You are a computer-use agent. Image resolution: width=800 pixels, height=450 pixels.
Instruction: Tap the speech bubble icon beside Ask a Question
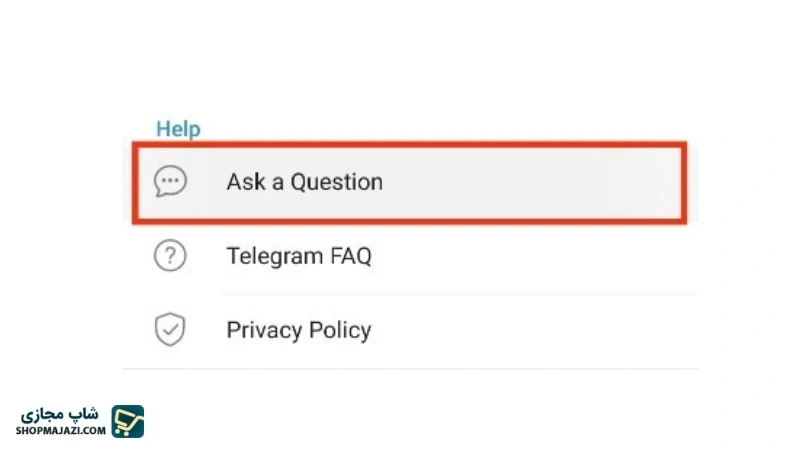170,181
